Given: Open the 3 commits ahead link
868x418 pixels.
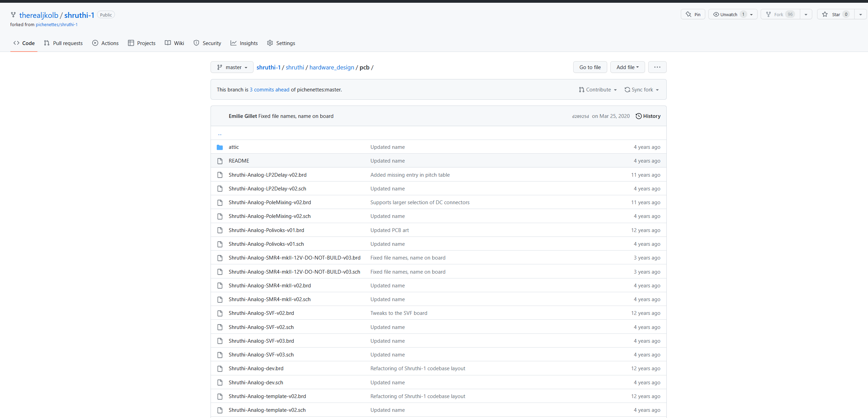Looking at the screenshot, I should point(269,90).
